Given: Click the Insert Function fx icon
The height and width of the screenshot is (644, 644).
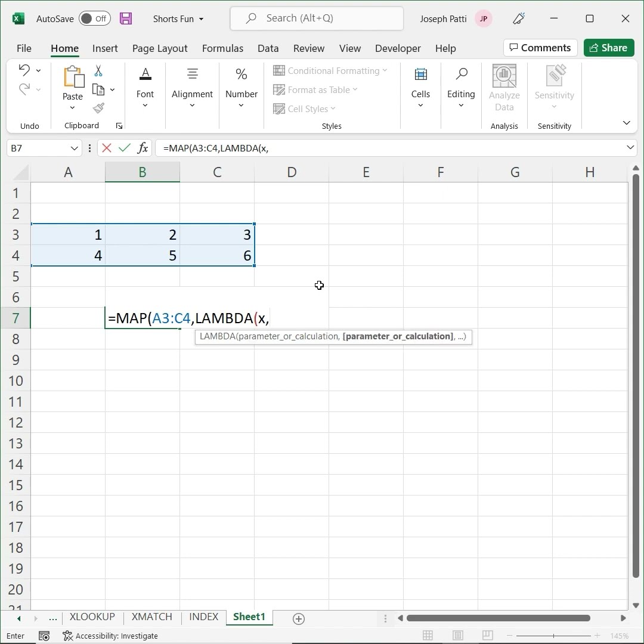Looking at the screenshot, I should click(x=143, y=148).
